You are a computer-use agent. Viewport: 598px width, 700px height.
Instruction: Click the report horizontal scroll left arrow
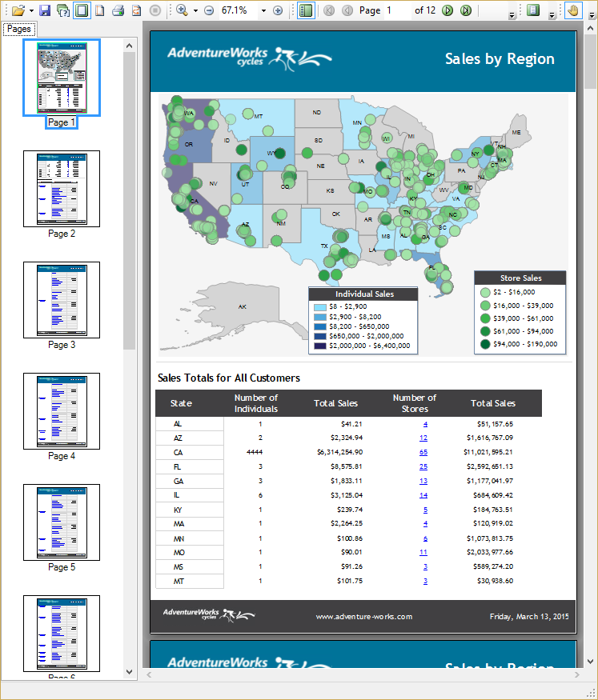[x=149, y=674]
